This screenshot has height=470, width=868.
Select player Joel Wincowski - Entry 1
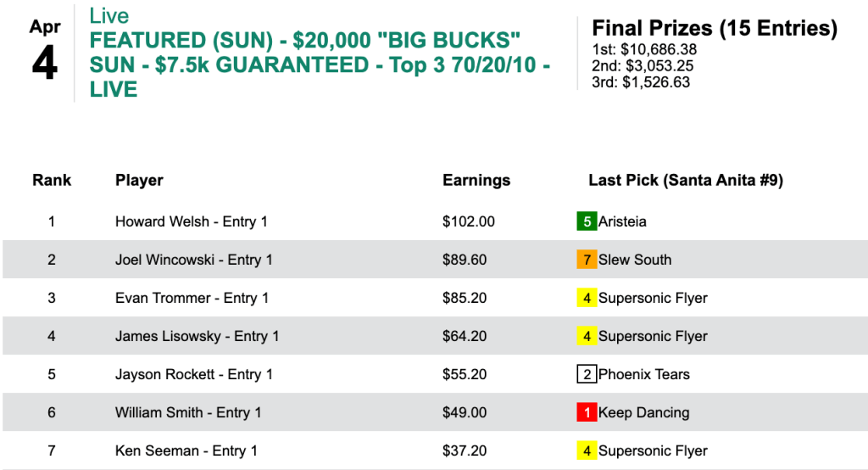193,260
